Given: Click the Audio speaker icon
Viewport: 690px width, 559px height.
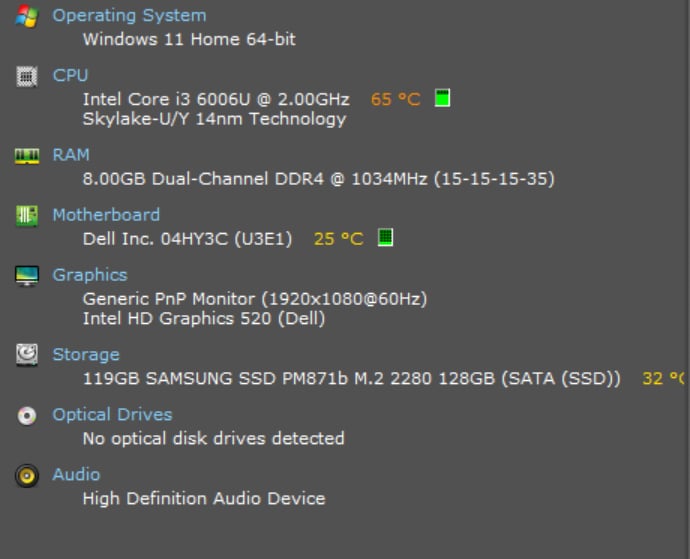Looking at the screenshot, I should coord(27,476).
